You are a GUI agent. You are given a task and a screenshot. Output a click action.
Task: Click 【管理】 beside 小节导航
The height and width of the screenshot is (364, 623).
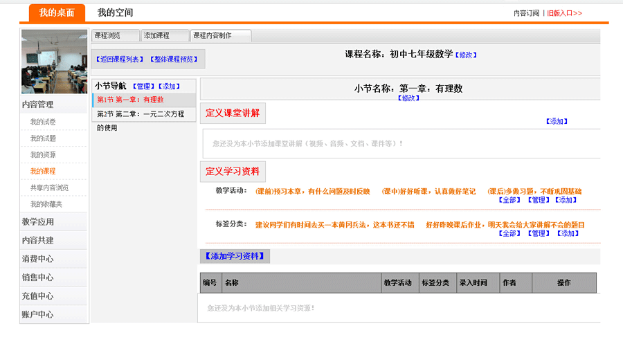143,87
